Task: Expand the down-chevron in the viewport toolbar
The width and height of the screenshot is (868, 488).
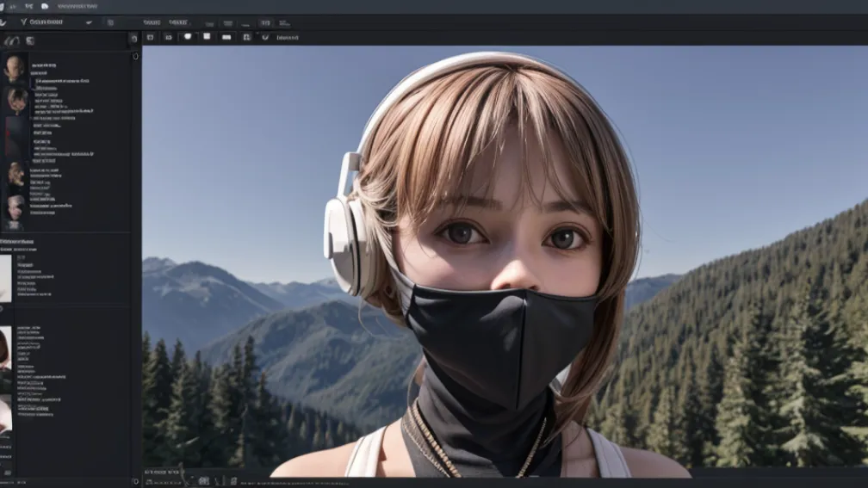Action: click(265, 38)
